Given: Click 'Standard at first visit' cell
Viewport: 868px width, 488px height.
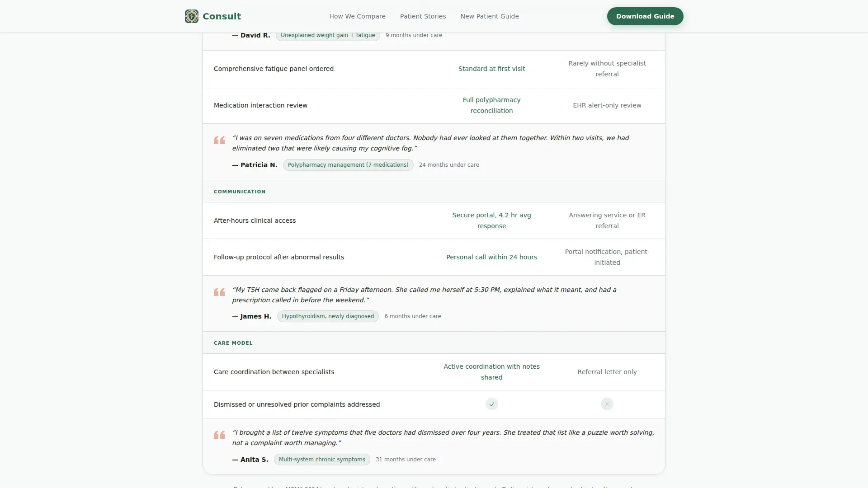Looking at the screenshot, I should (491, 69).
